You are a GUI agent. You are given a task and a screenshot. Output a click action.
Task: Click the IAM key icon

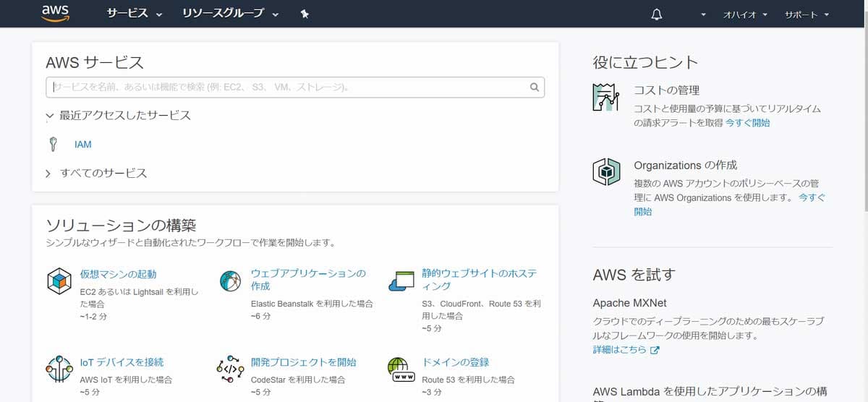pos(53,144)
